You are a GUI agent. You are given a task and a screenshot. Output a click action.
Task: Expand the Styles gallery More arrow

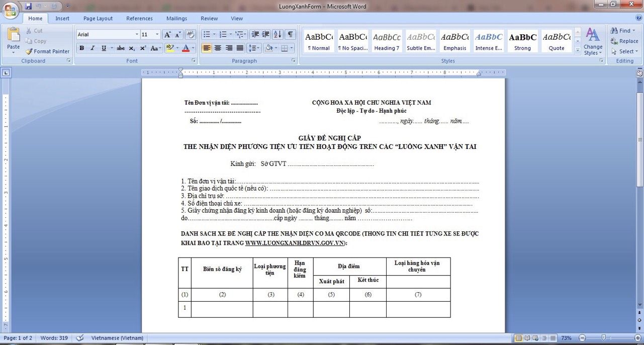tap(577, 51)
